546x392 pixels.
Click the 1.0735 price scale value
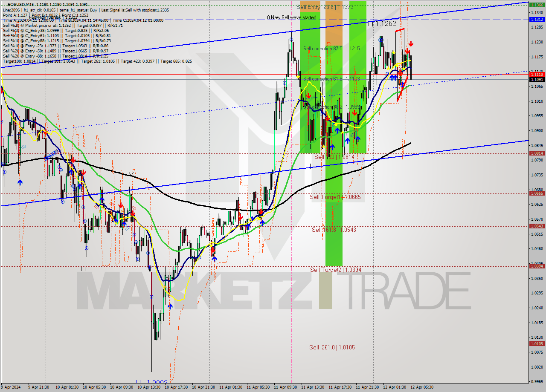pos(536,175)
